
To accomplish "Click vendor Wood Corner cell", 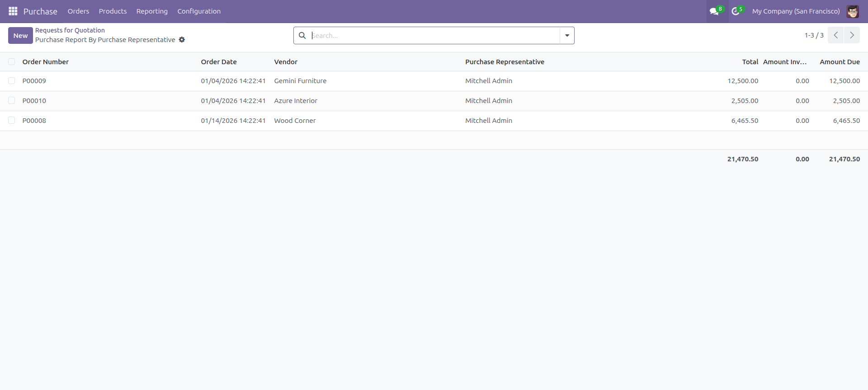I will coord(295,121).
